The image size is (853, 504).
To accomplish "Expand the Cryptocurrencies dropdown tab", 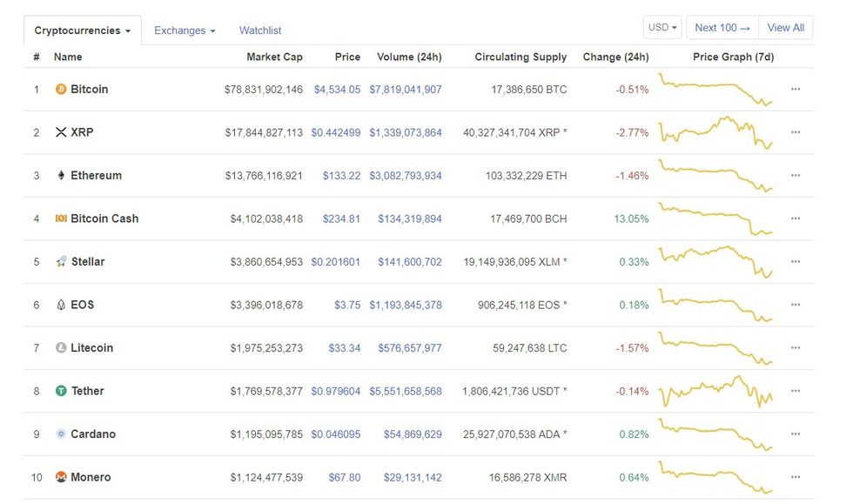I will tap(82, 30).
